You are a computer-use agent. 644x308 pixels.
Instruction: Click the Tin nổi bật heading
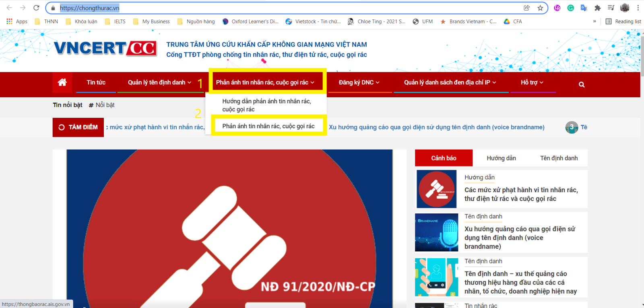(x=68, y=105)
